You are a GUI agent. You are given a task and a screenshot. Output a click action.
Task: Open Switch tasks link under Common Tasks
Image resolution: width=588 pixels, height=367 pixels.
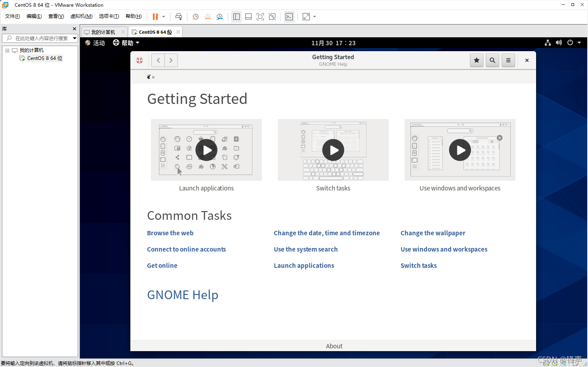[419, 265]
